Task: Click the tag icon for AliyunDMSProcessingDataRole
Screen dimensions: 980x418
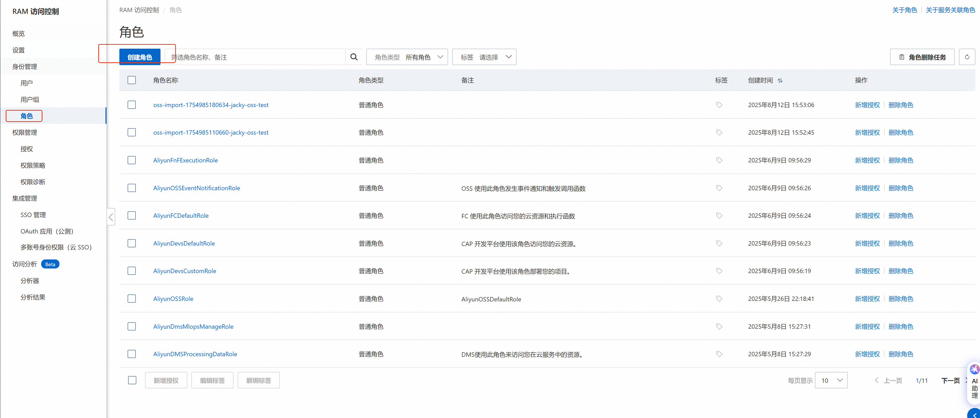Action: point(719,354)
